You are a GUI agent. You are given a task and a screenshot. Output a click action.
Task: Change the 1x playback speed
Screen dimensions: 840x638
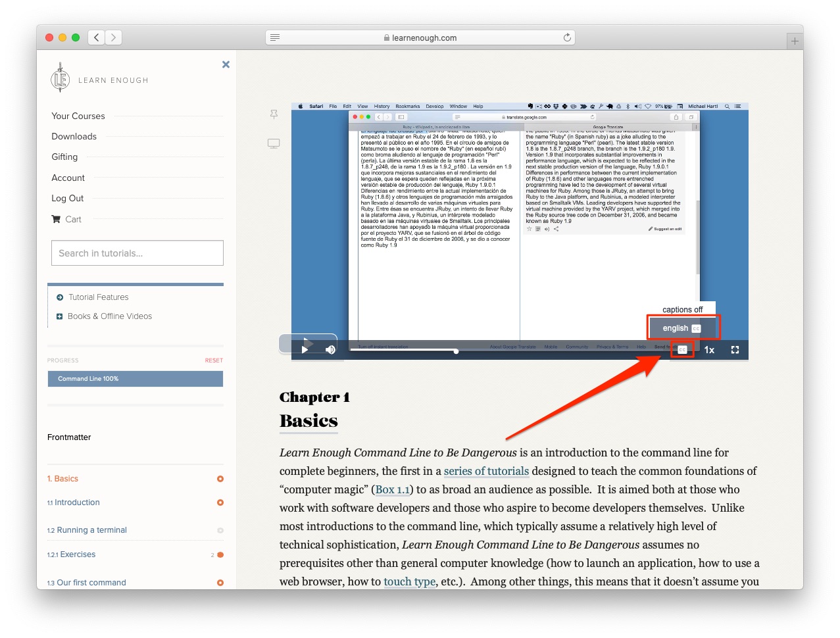(x=709, y=350)
